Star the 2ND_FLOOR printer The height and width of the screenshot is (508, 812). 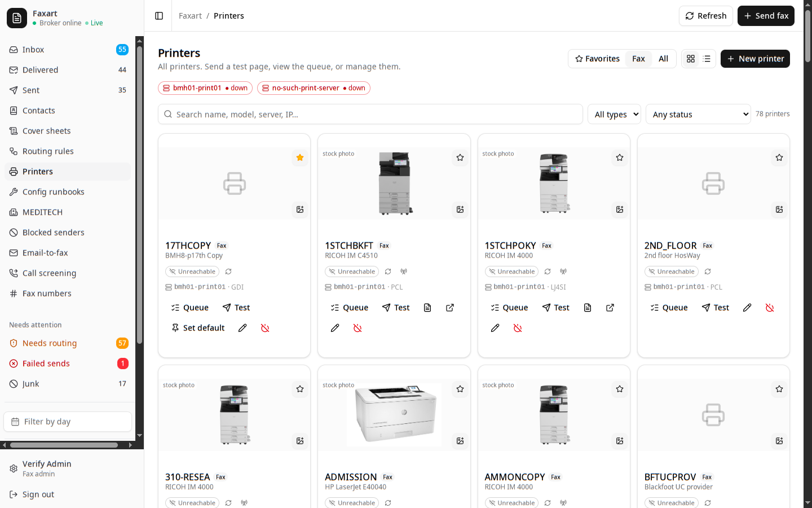pyautogui.click(x=779, y=157)
